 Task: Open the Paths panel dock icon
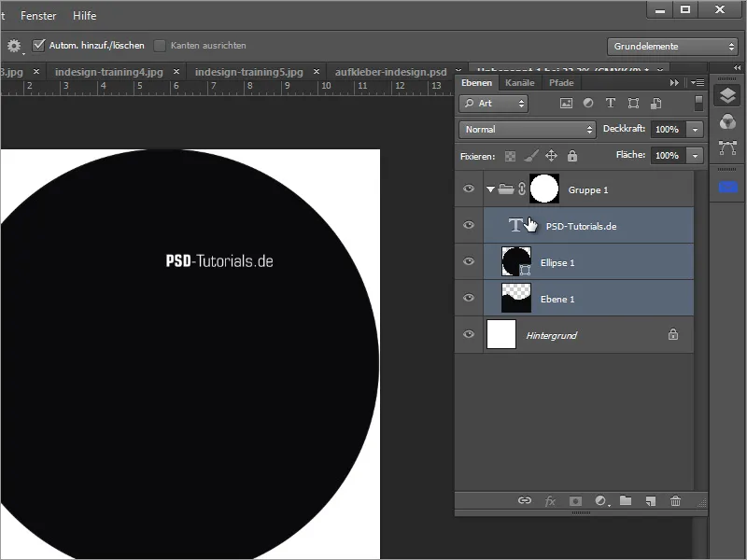[x=727, y=148]
